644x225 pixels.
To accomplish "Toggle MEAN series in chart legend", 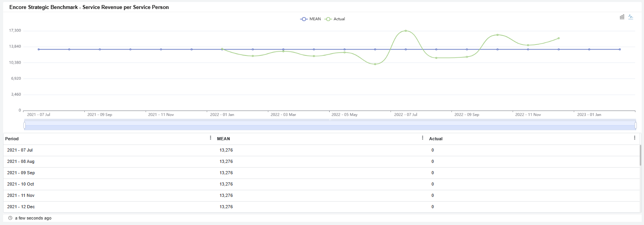I will tap(311, 19).
